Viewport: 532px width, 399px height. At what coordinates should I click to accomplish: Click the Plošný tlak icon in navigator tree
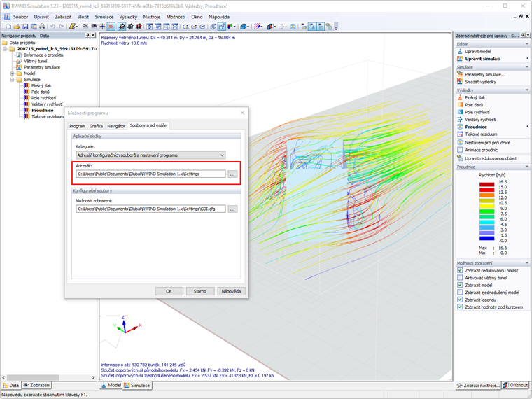point(27,85)
